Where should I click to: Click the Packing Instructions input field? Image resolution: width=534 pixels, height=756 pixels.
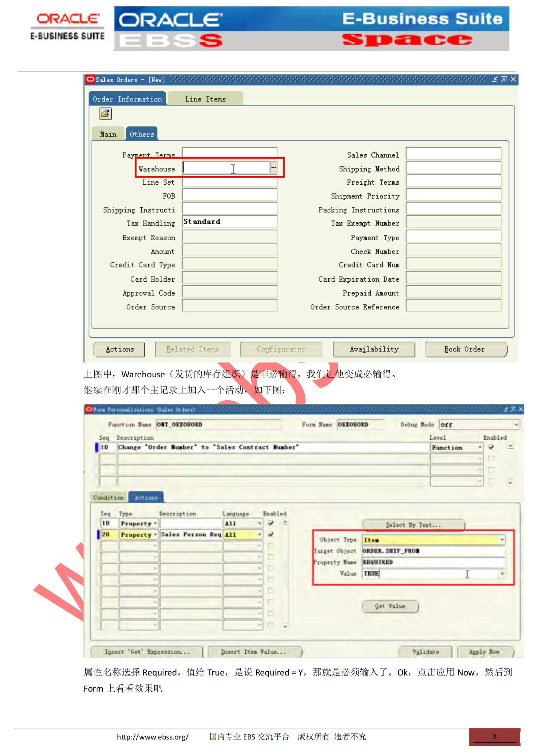[x=454, y=209]
